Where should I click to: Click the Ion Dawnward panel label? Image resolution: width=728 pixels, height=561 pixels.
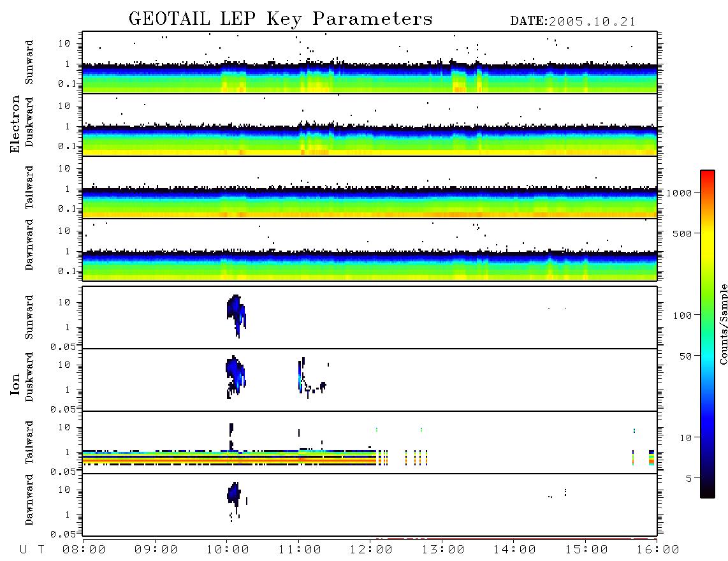point(29,500)
